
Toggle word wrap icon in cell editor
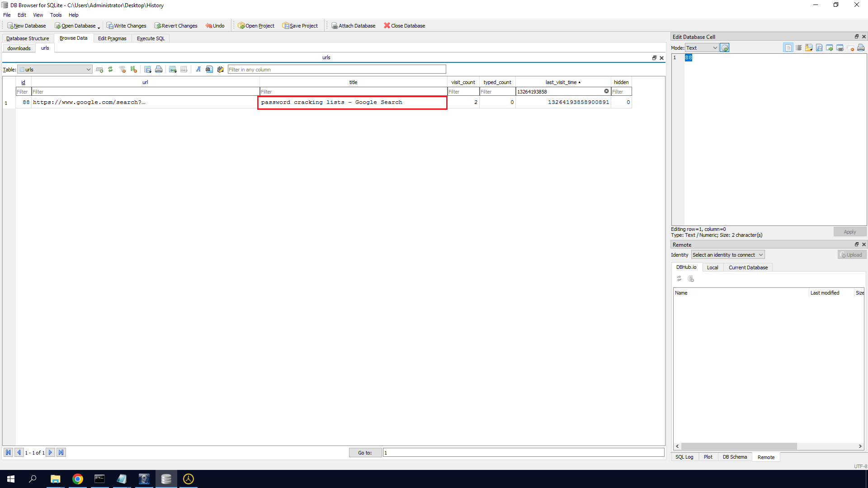(788, 48)
